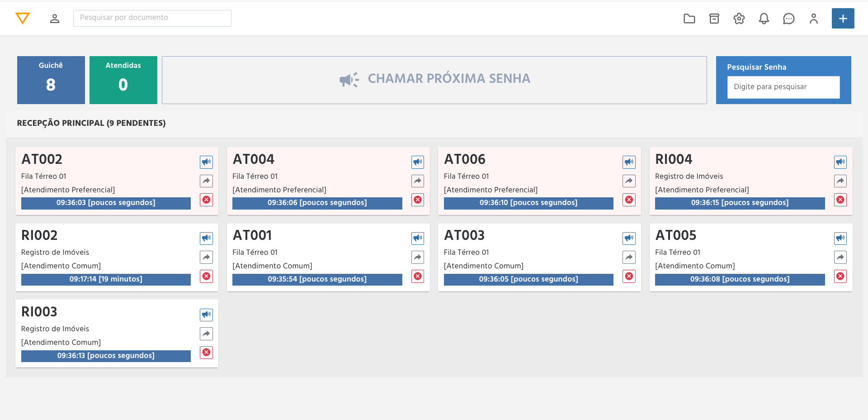Cancel ticket AT003 with the red X
The image size is (868, 420).
628,276
